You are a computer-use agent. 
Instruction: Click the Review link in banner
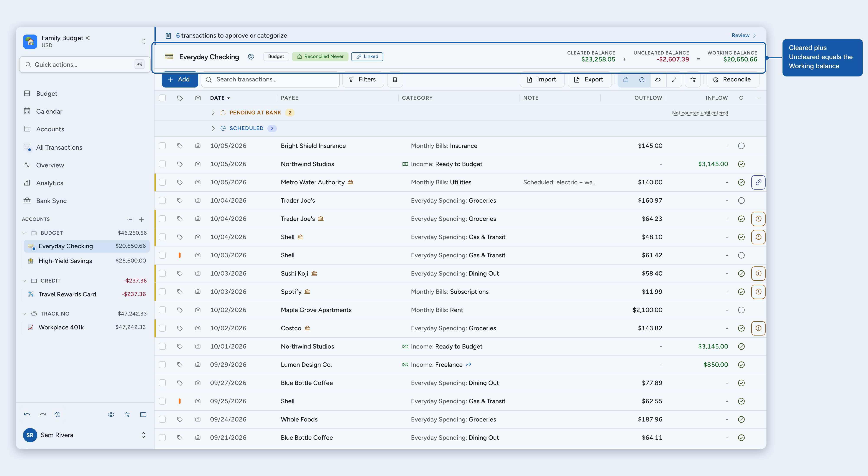744,36
